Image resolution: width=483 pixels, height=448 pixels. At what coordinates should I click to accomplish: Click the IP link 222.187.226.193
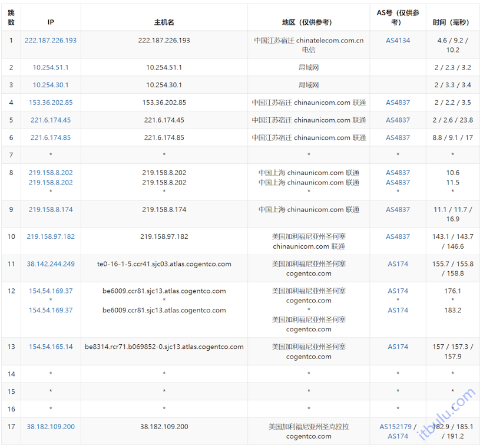pos(51,41)
